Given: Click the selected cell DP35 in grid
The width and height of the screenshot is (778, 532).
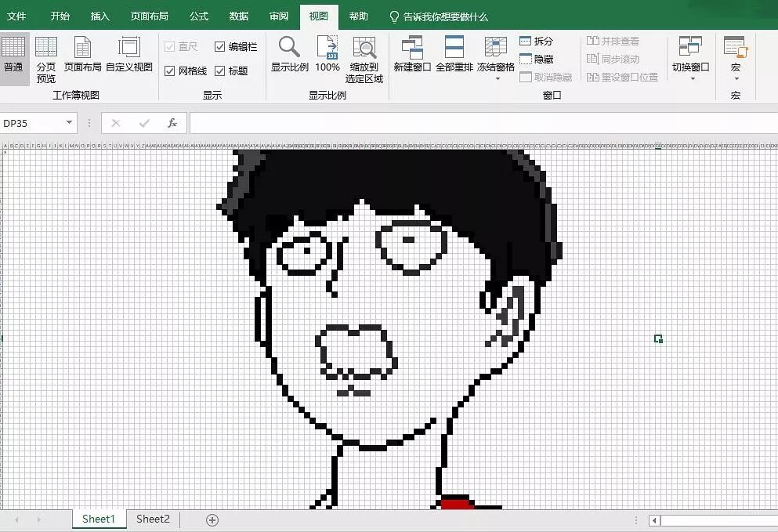Looking at the screenshot, I should [x=658, y=338].
